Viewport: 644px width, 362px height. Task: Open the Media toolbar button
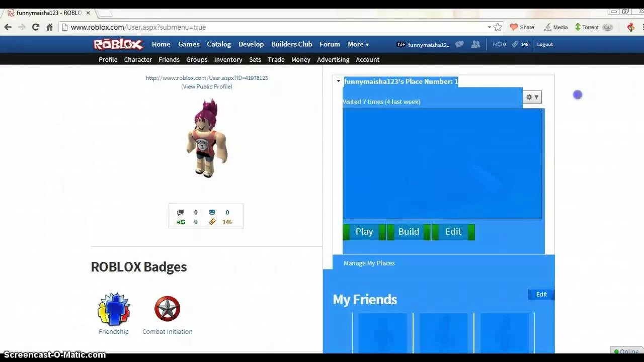pyautogui.click(x=556, y=27)
